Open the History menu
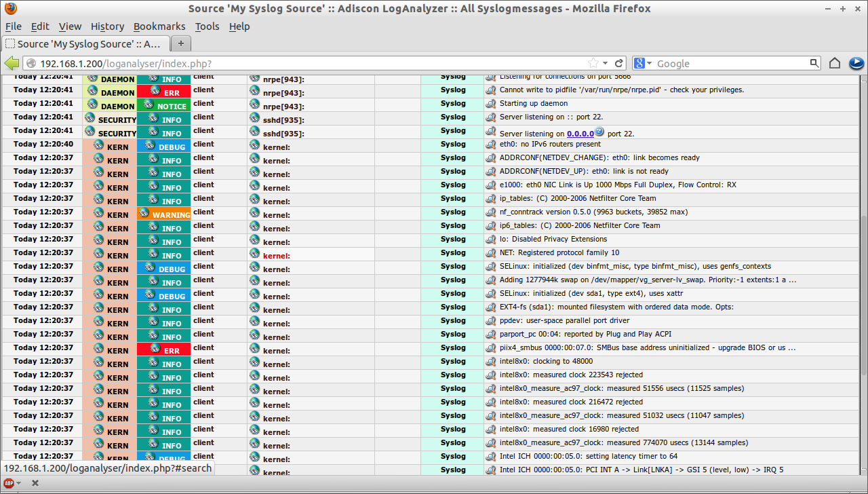Viewport: 868px width, 494px height. tap(107, 26)
